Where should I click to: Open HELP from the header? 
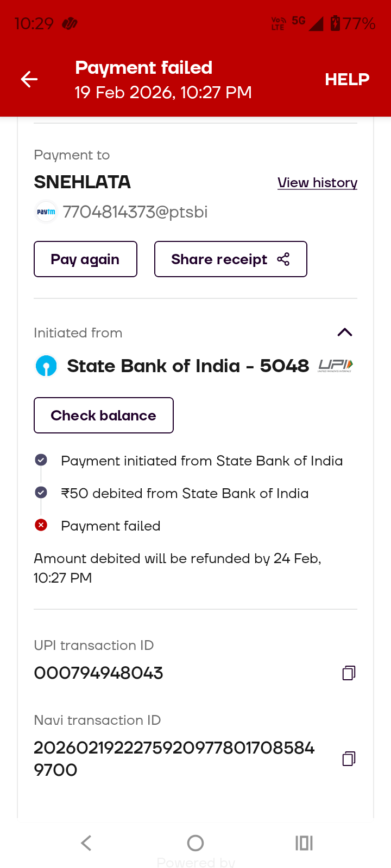(x=347, y=79)
